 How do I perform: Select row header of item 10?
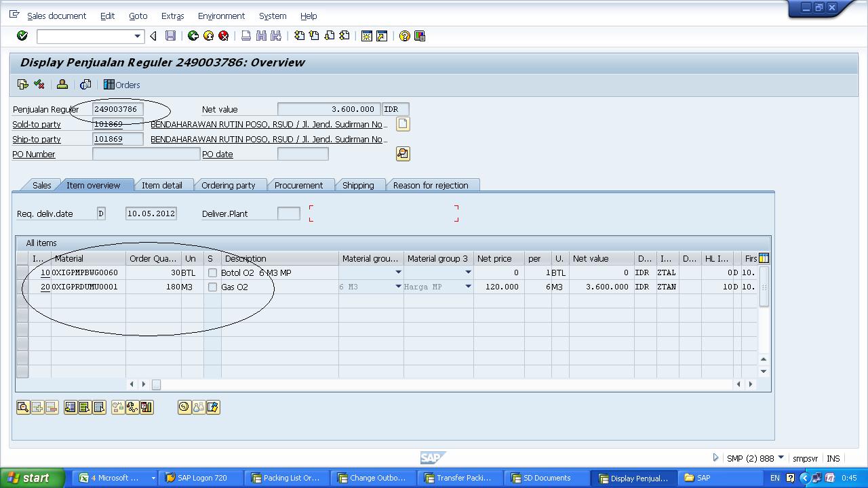22,272
